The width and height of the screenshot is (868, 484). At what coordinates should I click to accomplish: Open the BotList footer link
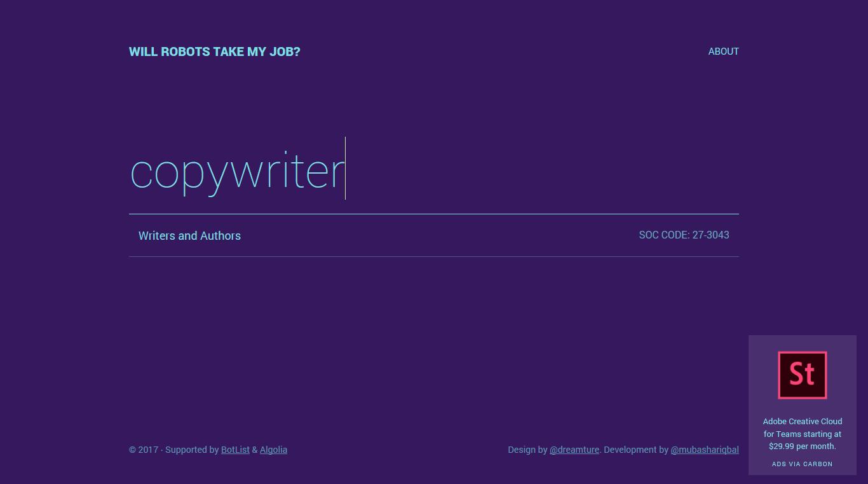(x=235, y=450)
